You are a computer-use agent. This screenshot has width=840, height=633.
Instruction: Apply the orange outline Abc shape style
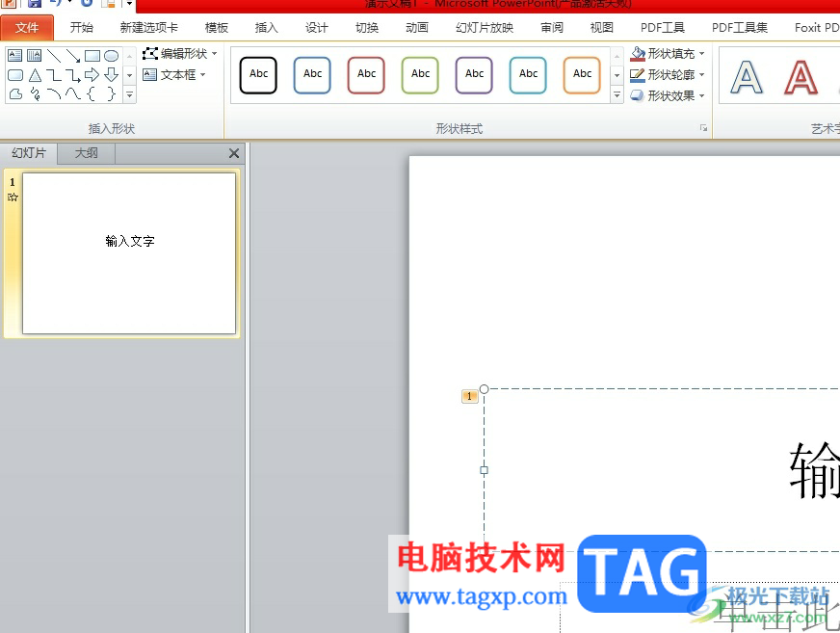coord(583,75)
